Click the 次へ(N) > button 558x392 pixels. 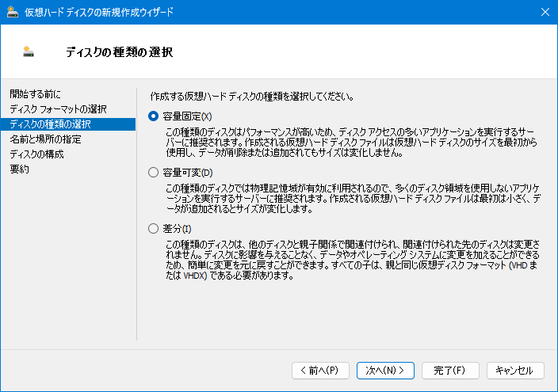point(385,371)
